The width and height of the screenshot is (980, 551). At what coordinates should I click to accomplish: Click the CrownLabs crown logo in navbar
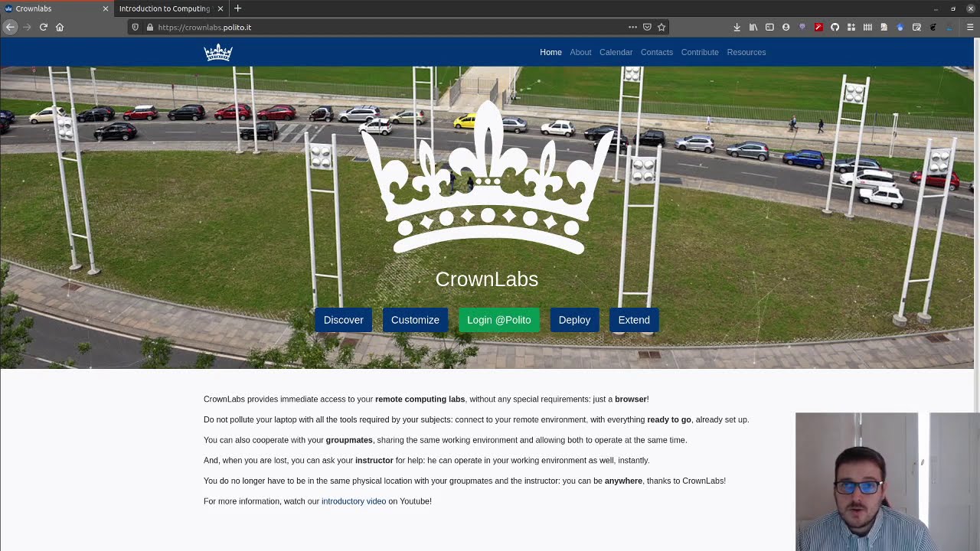click(218, 53)
